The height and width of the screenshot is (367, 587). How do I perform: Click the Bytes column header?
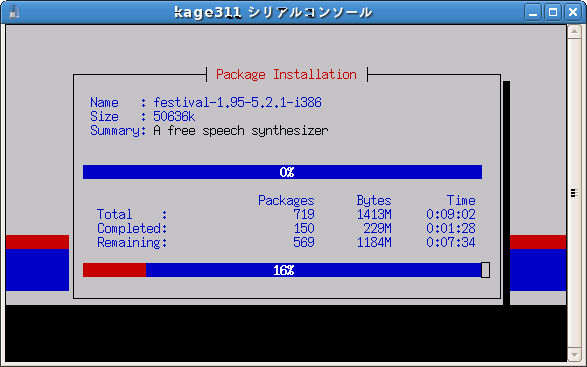tap(374, 200)
